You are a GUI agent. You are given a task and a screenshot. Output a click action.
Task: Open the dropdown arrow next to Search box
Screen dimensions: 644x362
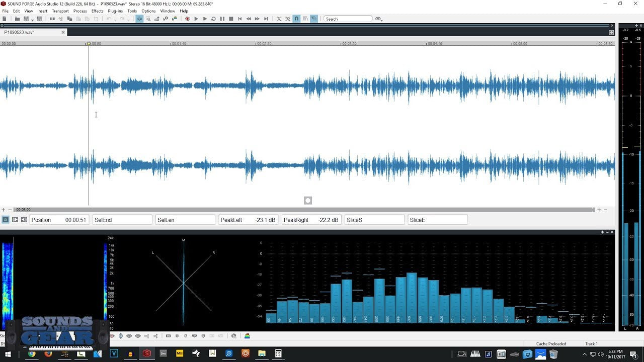(381, 20)
